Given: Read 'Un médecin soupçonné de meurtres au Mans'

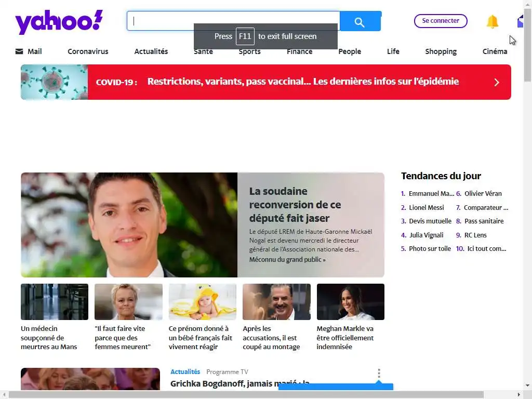Looking at the screenshot, I should pos(49,338).
